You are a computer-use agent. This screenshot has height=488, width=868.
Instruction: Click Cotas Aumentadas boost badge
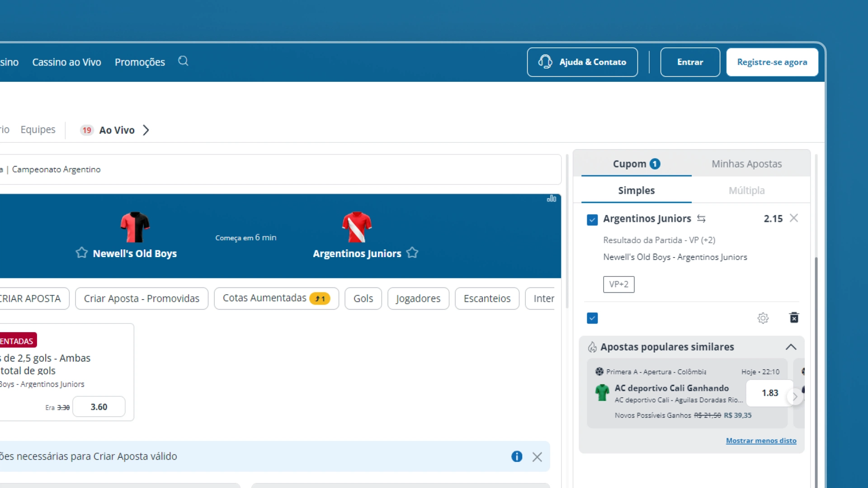click(x=320, y=299)
